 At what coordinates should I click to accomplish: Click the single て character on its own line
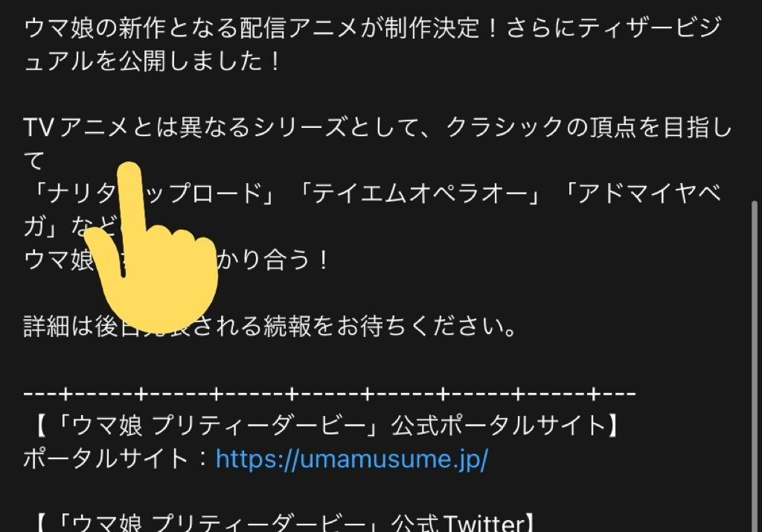coord(34,160)
